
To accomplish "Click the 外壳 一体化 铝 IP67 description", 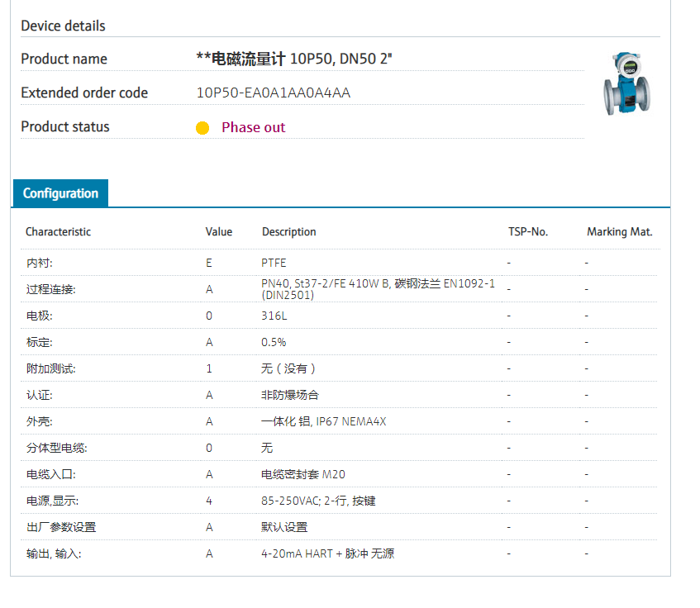I will [x=323, y=421].
